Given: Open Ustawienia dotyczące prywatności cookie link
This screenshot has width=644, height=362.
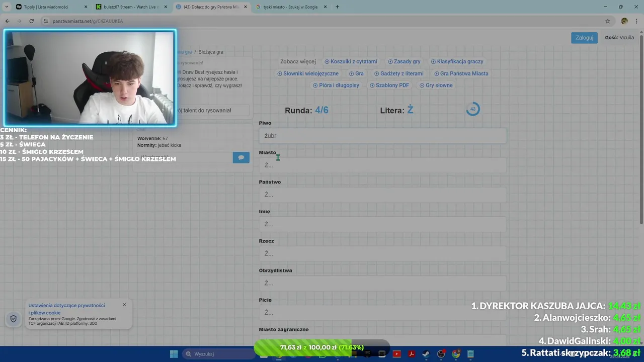Looking at the screenshot, I should coord(66,309).
